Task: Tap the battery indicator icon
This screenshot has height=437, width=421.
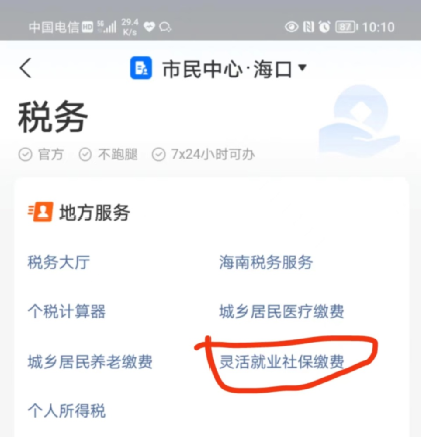Action: coord(346,27)
